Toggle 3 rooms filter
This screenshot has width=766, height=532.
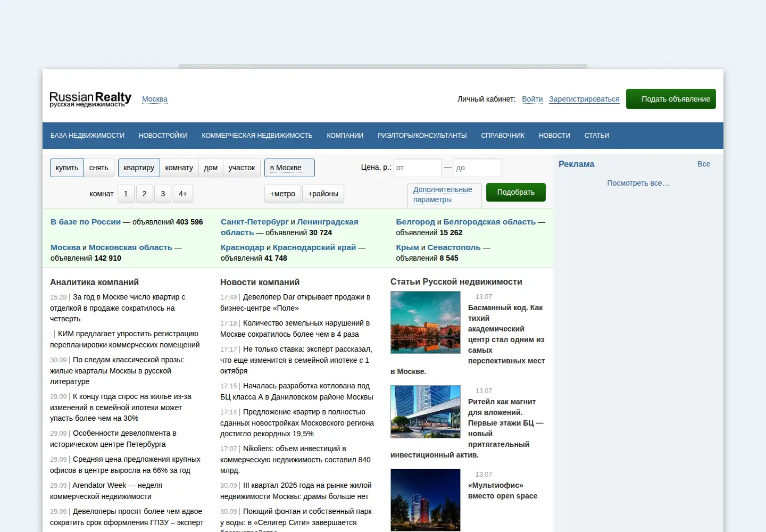click(x=163, y=194)
